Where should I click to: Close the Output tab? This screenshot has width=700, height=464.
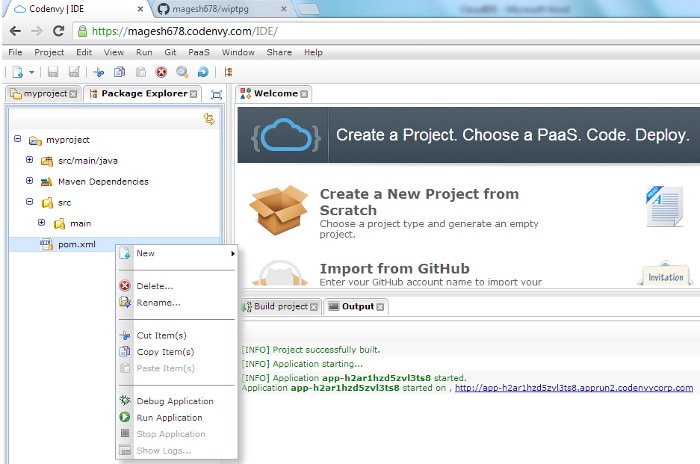click(380, 307)
